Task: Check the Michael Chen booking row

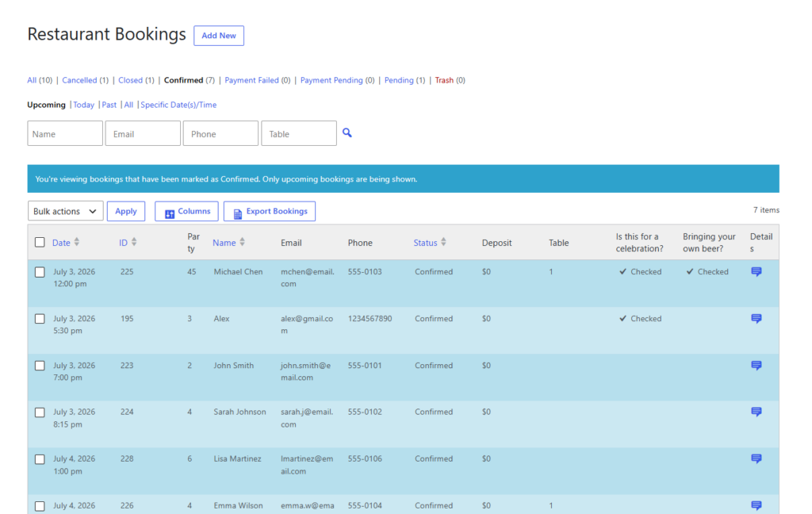Action: pos(40,272)
